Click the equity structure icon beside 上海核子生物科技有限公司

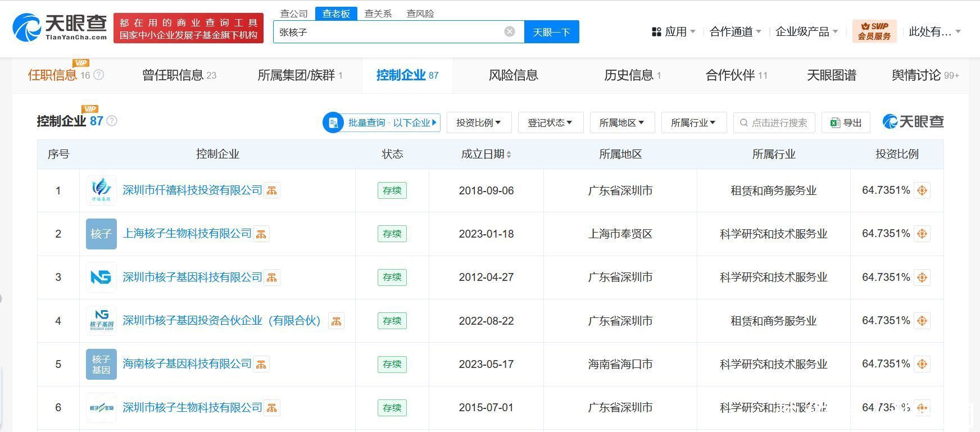261,234
